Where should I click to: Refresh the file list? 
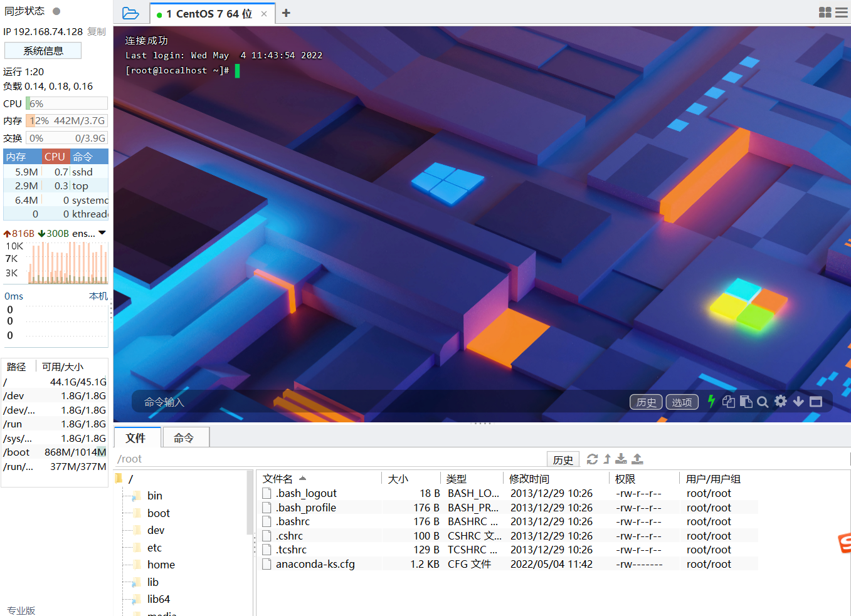(x=592, y=459)
